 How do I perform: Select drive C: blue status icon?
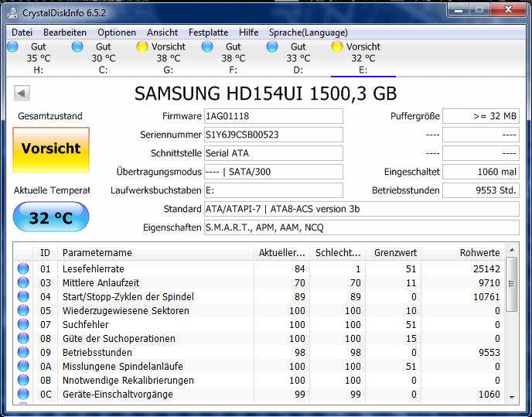(x=77, y=46)
